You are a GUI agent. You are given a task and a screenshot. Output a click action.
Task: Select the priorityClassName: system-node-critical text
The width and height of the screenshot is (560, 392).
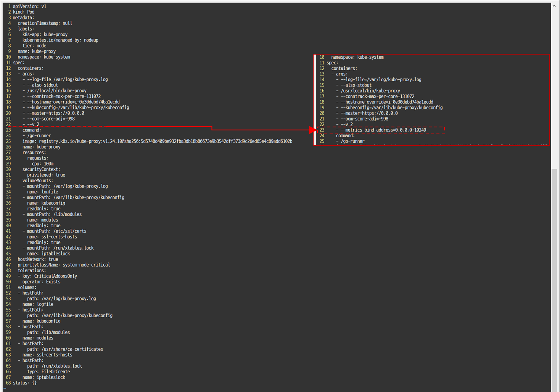tap(64, 265)
